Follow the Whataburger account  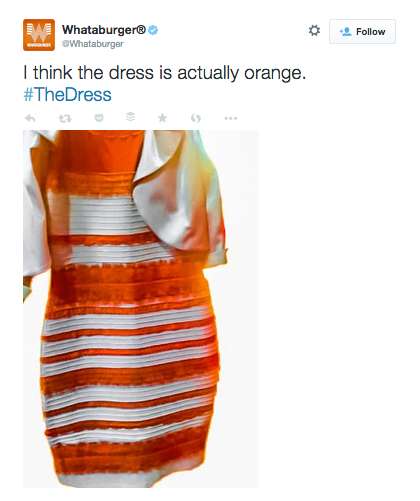[x=362, y=31]
